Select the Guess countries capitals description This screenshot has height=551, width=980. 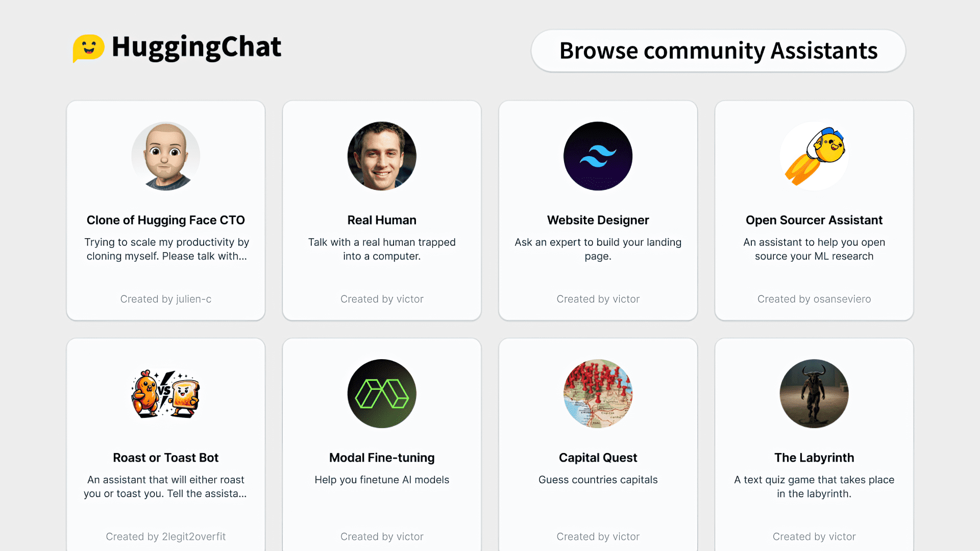(598, 480)
